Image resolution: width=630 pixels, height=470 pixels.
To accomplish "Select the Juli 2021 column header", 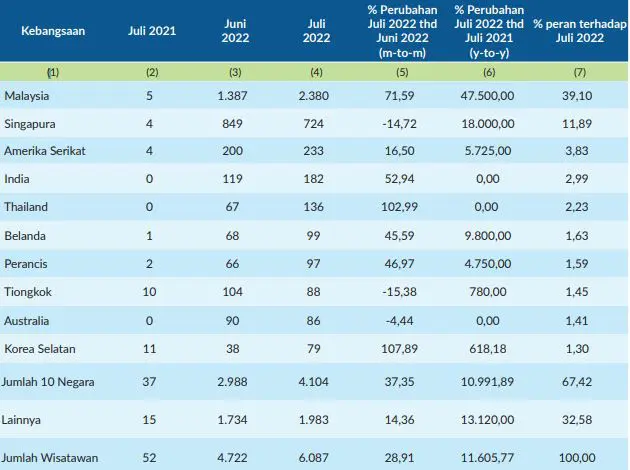I will pyautogui.click(x=152, y=30).
